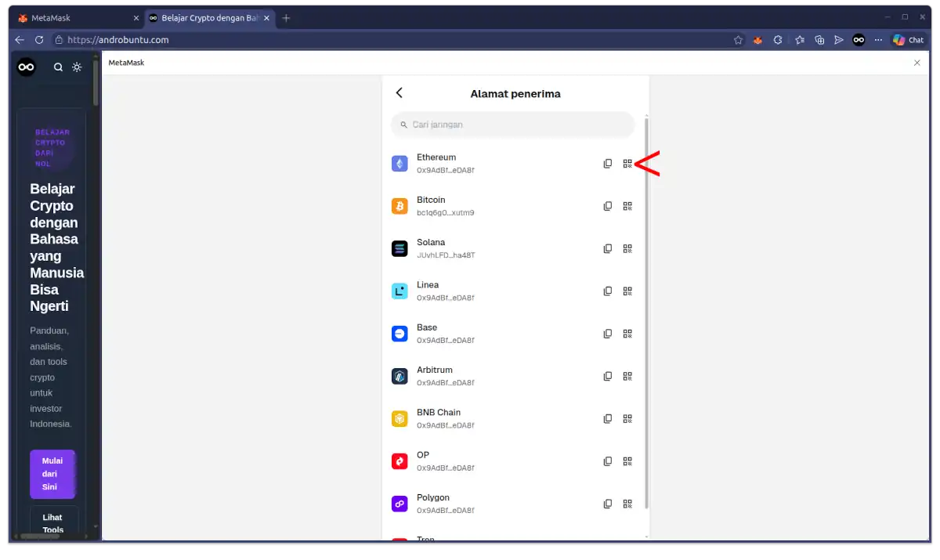The height and width of the screenshot is (560, 940).
Task: Click the Ethereum network logo
Action: coord(399,164)
